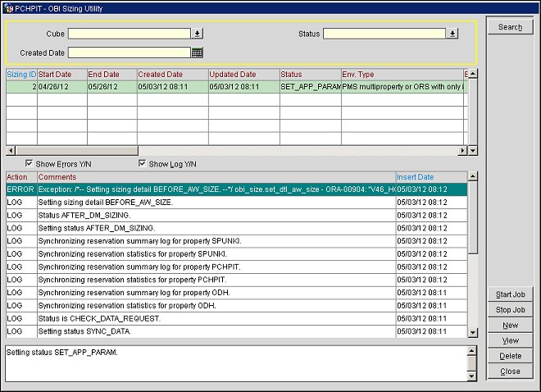Click the Search button
Screen dimensions: 541x392
(510, 27)
